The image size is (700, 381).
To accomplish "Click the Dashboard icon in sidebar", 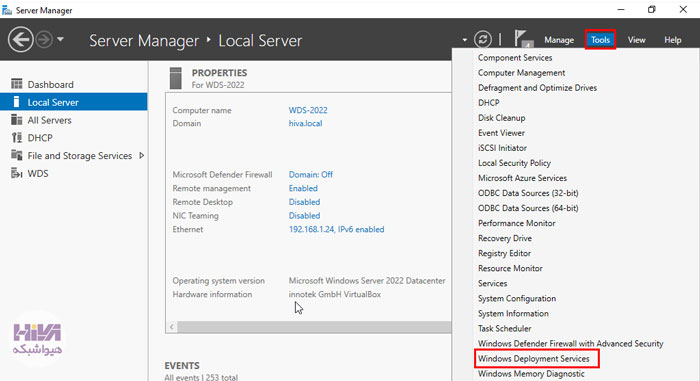I will pyautogui.click(x=17, y=84).
